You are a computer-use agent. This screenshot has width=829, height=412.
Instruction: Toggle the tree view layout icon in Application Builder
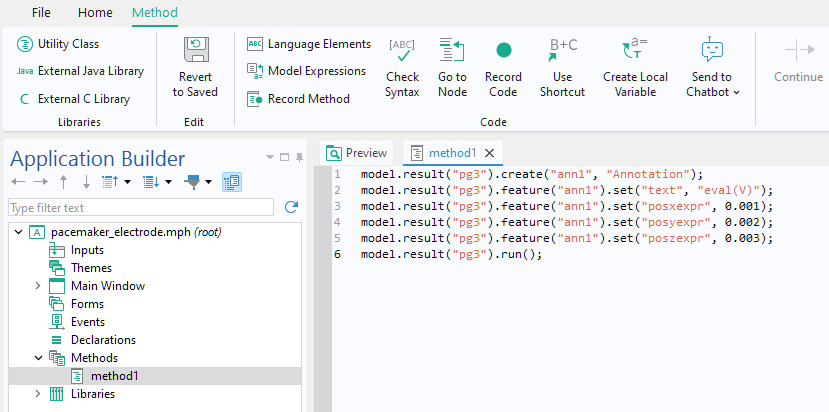click(231, 182)
